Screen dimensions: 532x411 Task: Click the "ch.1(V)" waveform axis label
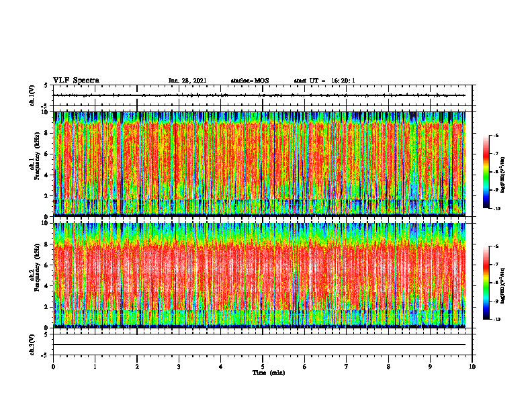point(32,95)
